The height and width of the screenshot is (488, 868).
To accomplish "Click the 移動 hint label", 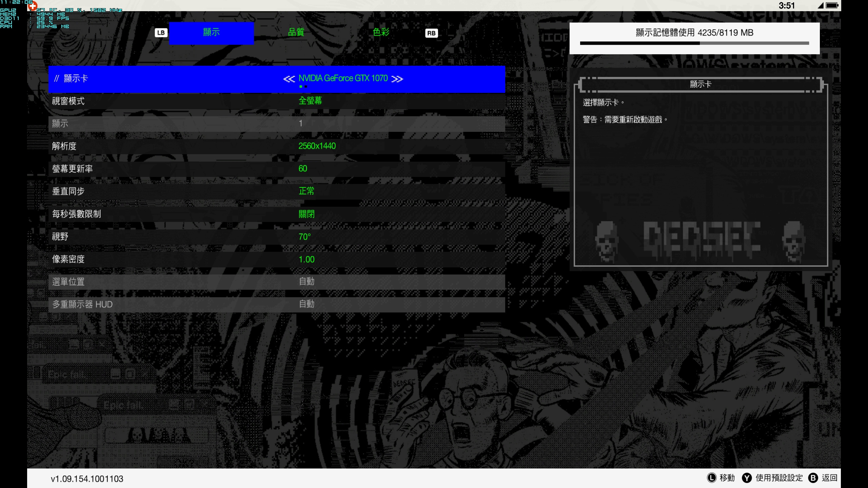I will 727,478.
